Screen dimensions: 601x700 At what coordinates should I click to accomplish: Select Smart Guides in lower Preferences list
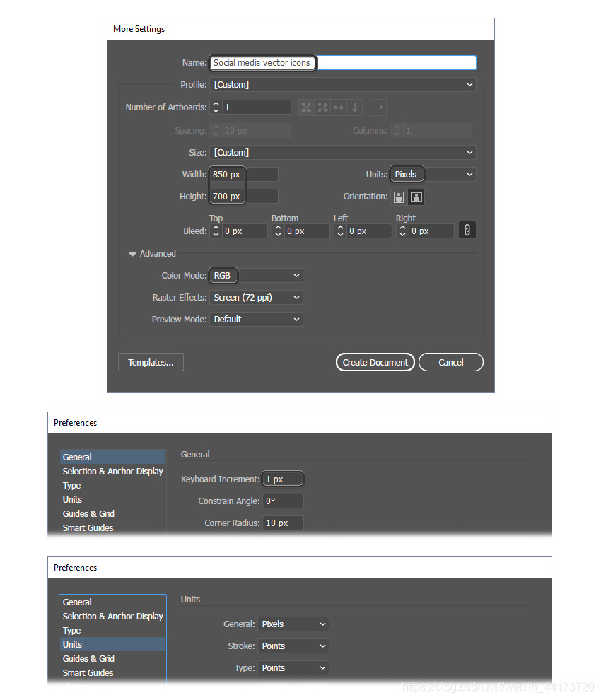coord(112,672)
